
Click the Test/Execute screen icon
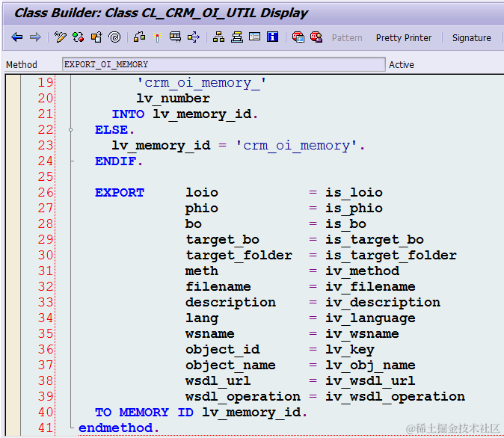click(175, 37)
